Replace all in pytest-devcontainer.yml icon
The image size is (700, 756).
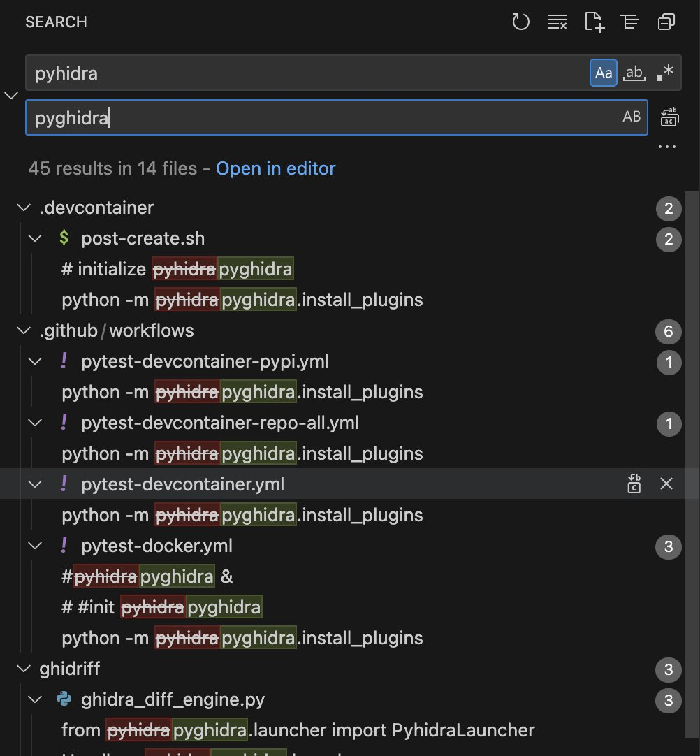(634, 484)
